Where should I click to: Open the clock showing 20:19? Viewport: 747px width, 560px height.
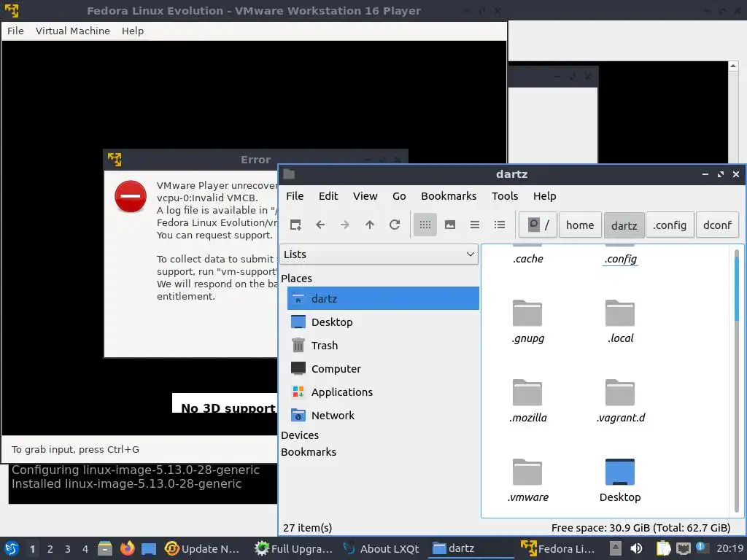tap(729, 548)
